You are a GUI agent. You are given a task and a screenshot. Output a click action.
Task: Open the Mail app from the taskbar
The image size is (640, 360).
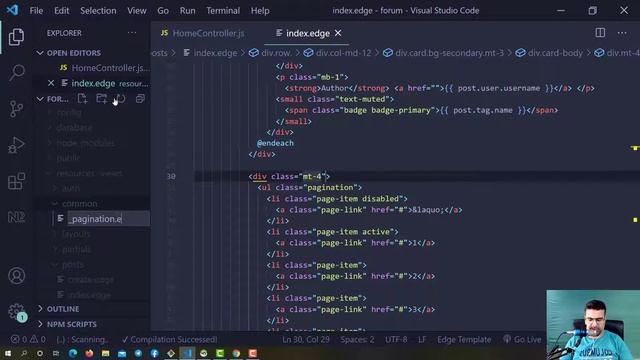pos(122,353)
